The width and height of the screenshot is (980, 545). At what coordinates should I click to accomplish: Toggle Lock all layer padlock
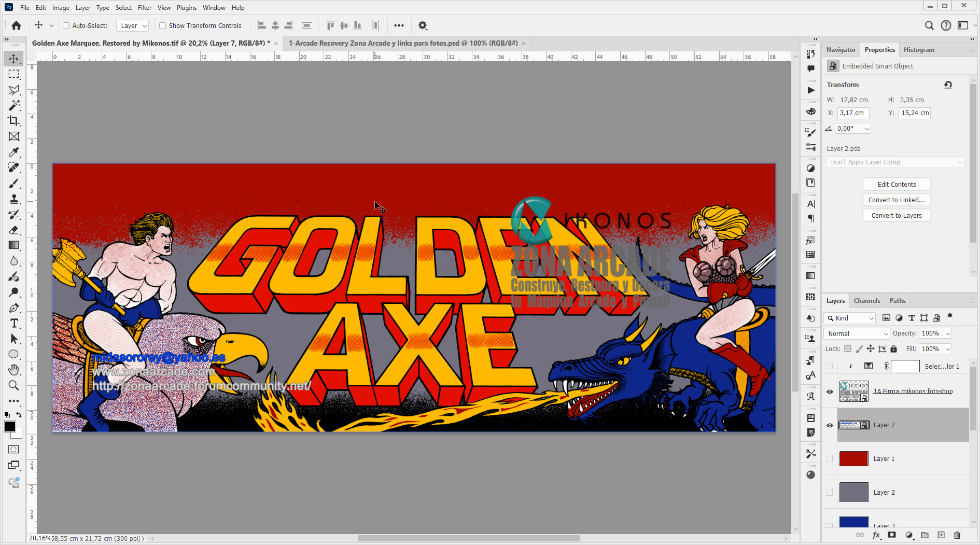[893, 349]
